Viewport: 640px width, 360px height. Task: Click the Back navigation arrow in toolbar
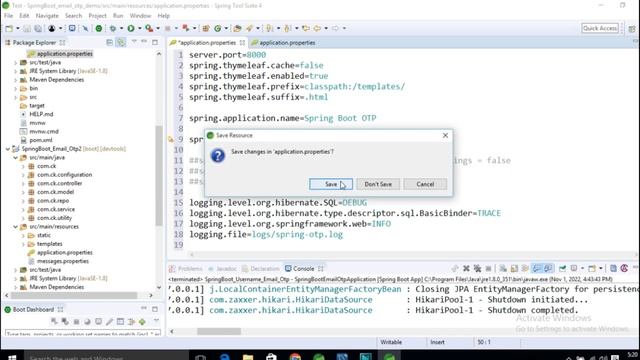317,28
